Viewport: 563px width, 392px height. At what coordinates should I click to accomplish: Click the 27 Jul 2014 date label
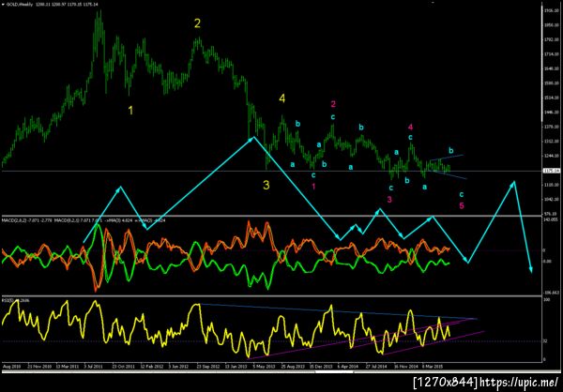point(376,367)
